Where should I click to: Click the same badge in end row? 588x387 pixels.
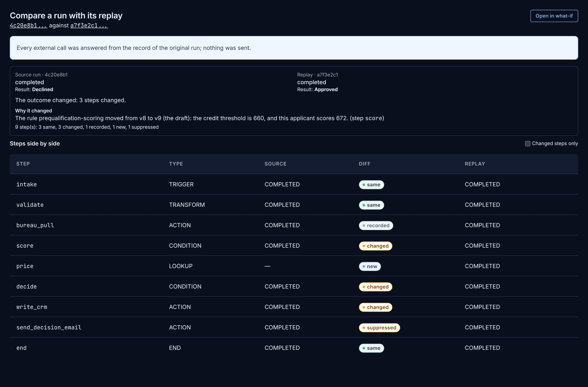click(371, 348)
